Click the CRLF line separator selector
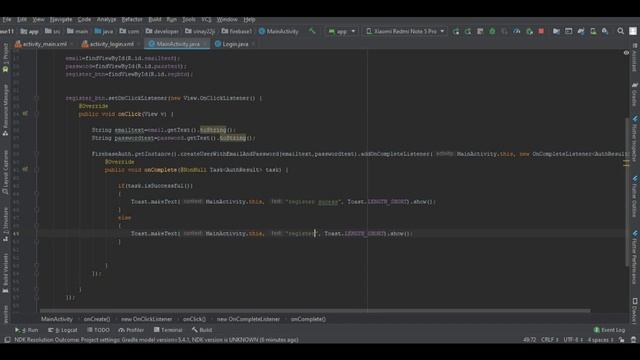 pyautogui.click(x=549, y=340)
